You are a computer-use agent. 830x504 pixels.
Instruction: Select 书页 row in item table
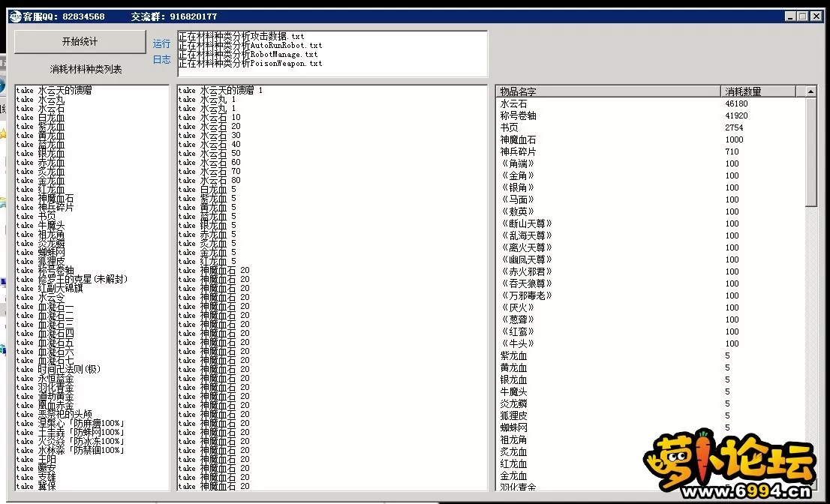click(x=651, y=127)
